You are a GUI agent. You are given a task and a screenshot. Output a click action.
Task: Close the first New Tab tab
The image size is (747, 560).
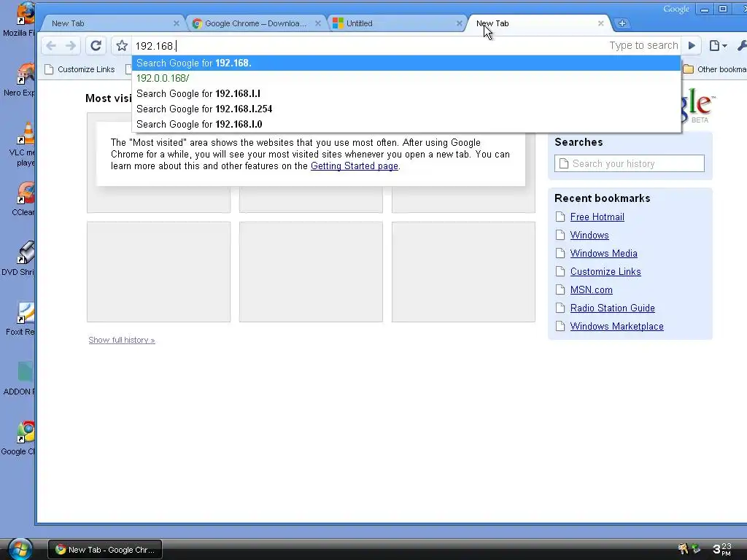click(x=177, y=23)
